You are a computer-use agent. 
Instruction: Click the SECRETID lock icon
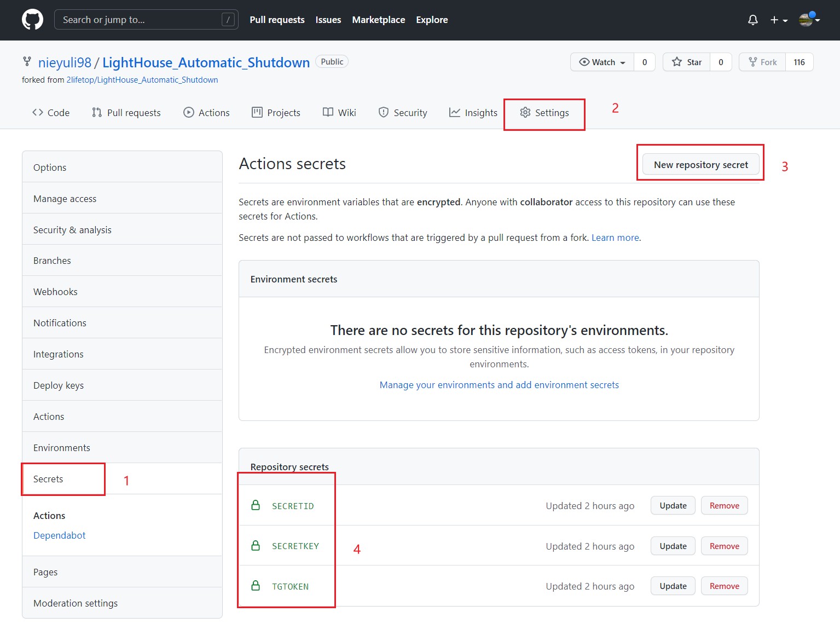point(256,505)
